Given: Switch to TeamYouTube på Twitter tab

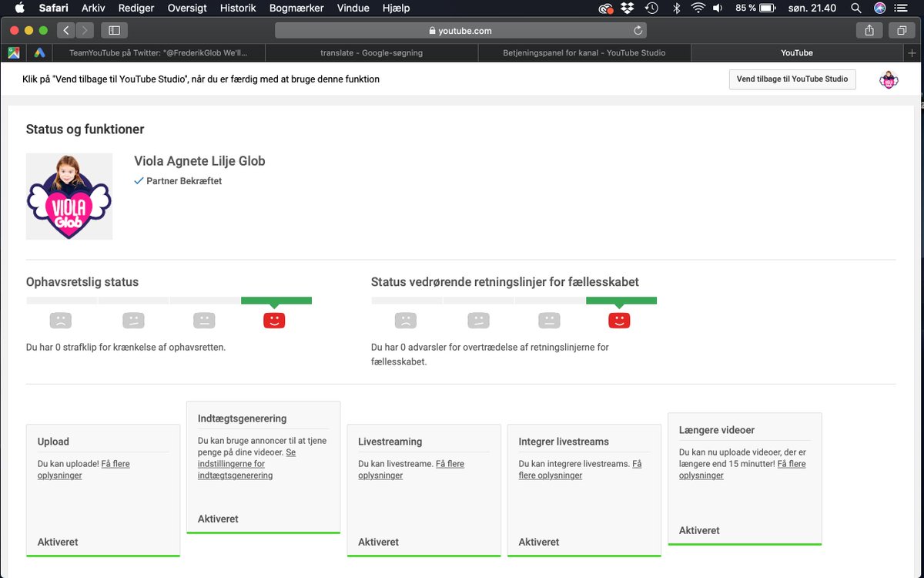Looking at the screenshot, I should pyautogui.click(x=158, y=53).
